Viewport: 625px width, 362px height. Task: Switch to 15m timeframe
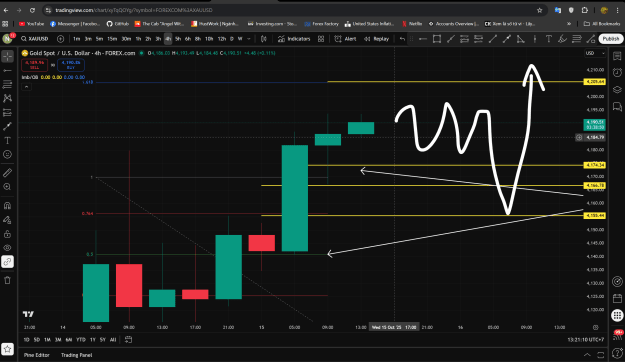[112, 39]
